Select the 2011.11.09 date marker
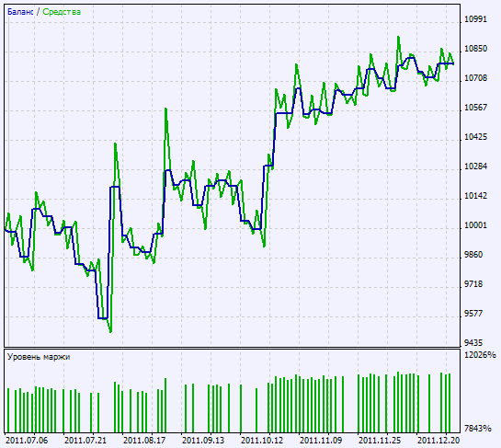This screenshot has height=448, width=501. point(321,441)
